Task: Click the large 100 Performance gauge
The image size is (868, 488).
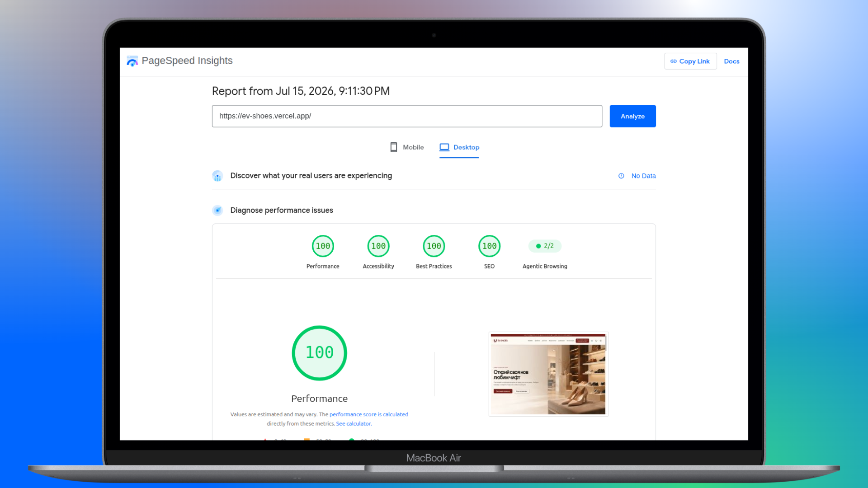Action: pos(320,353)
